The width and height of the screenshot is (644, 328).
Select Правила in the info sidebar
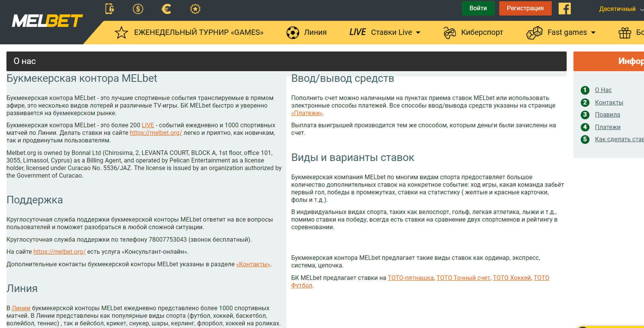(607, 114)
